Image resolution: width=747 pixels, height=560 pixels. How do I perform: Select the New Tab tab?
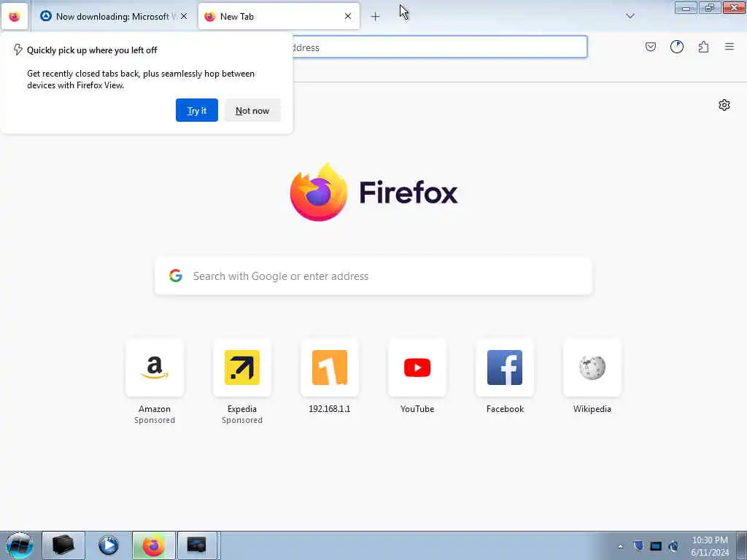[x=279, y=17]
